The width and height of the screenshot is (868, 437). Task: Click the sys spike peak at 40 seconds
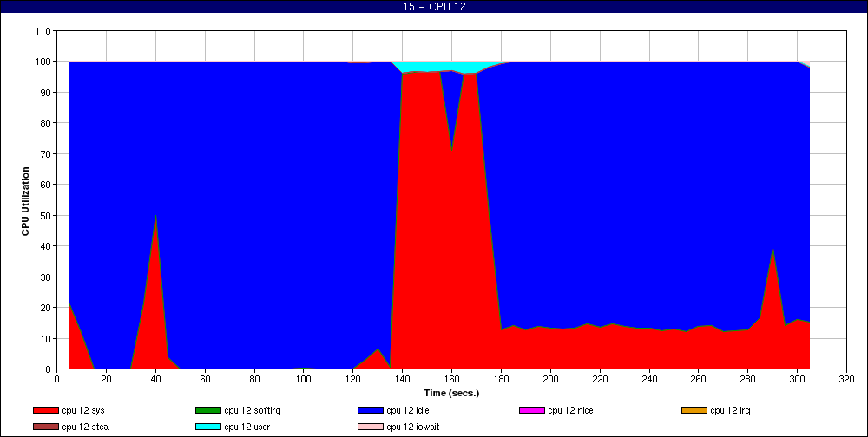pos(155,216)
